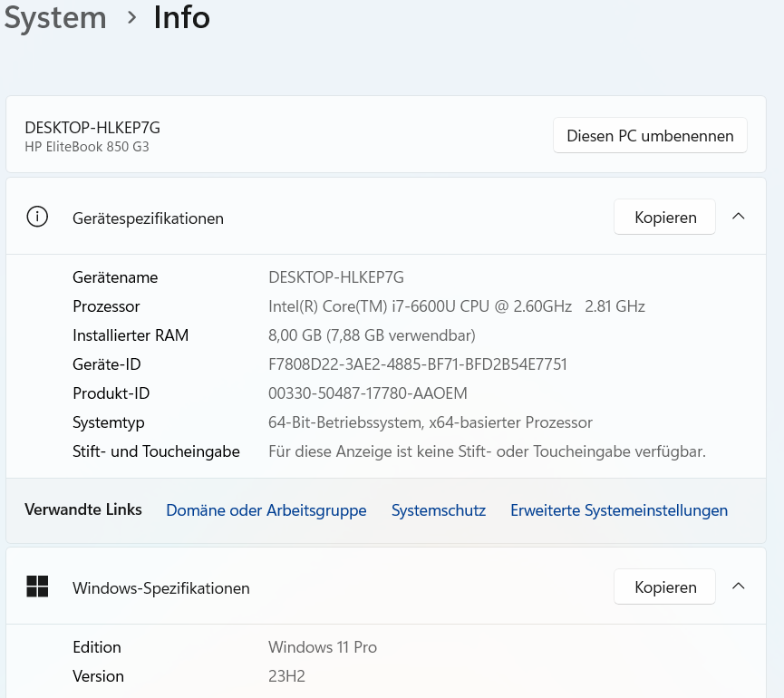784x698 pixels.
Task: Click the Stift- und Toucheingabe label
Action: pyautogui.click(x=156, y=451)
